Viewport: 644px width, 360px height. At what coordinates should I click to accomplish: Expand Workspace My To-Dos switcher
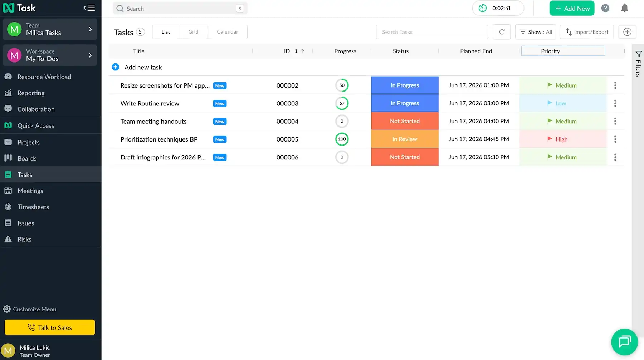click(x=50, y=55)
